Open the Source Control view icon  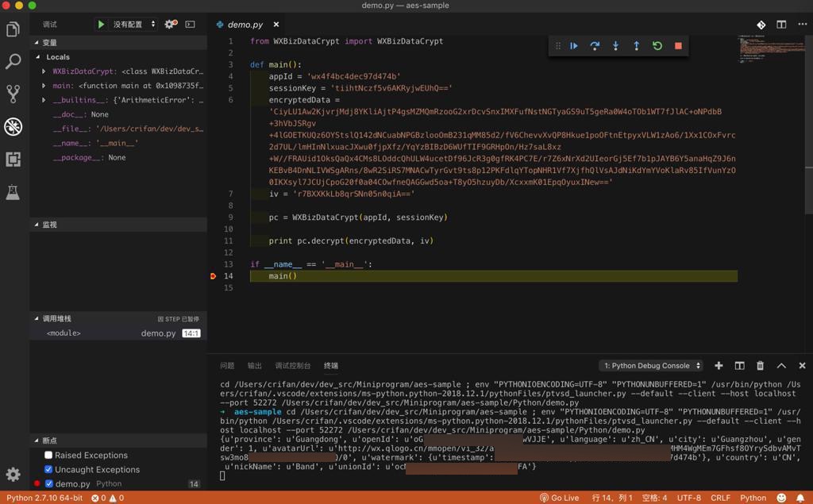pos(13,94)
